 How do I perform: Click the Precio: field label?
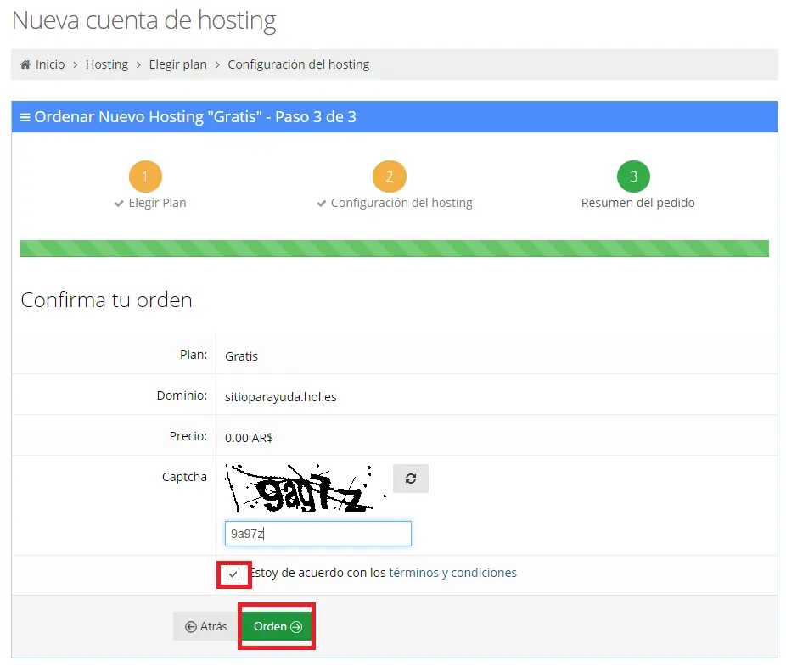coord(188,436)
